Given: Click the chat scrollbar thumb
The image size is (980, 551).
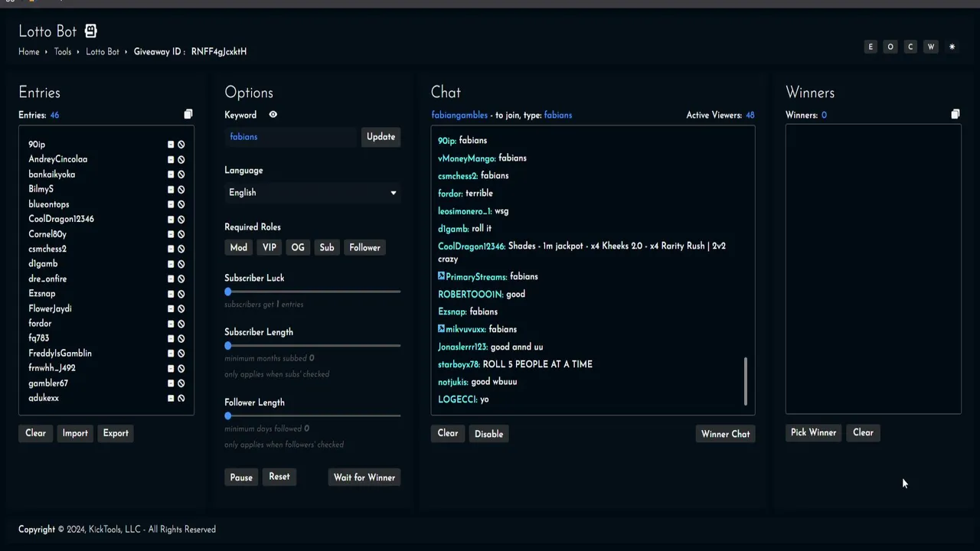Looking at the screenshot, I should (746, 381).
